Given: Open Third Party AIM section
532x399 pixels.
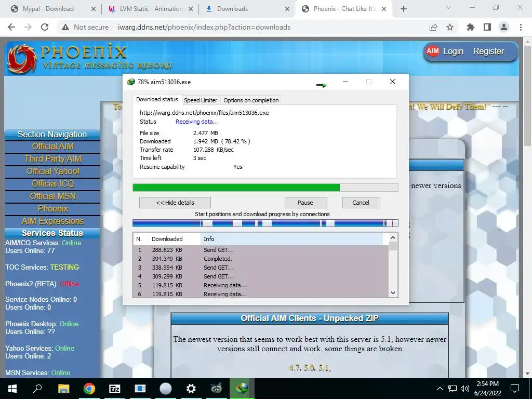Looking at the screenshot, I should pyautogui.click(x=52, y=159).
